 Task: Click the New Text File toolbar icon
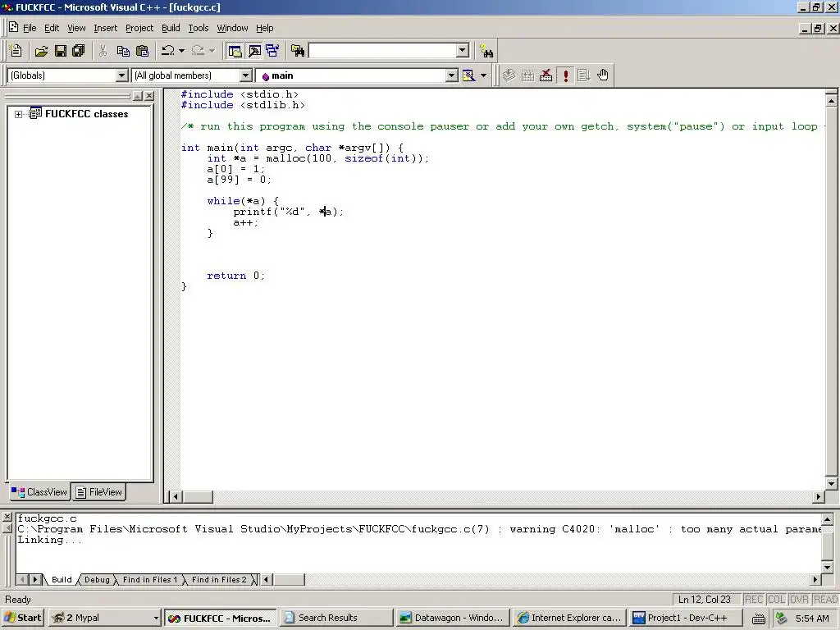coord(16,51)
